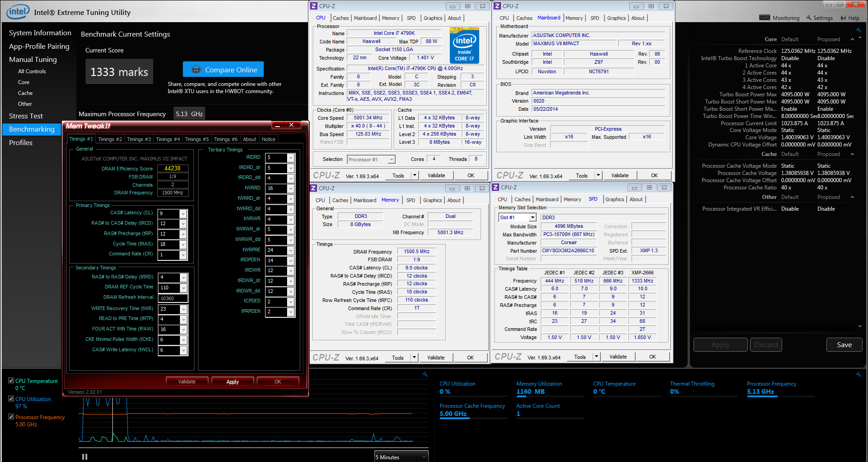Click the DRAM Refresh Interval field
This screenshot has width=868, height=462.
[173, 298]
